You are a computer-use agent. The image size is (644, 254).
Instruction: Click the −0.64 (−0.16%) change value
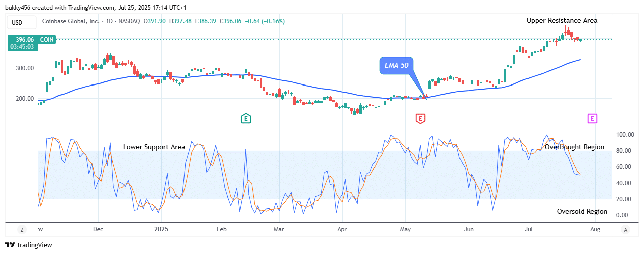point(264,21)
